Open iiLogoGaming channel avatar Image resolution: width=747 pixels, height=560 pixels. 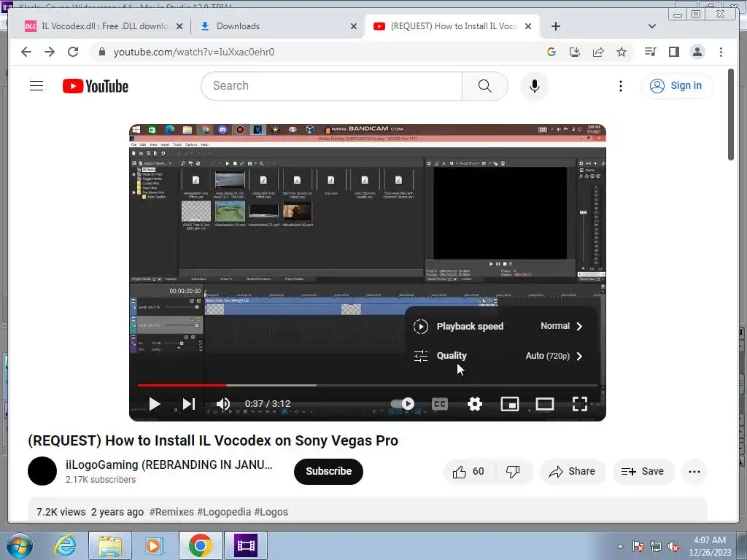click(x=42, y=471)
